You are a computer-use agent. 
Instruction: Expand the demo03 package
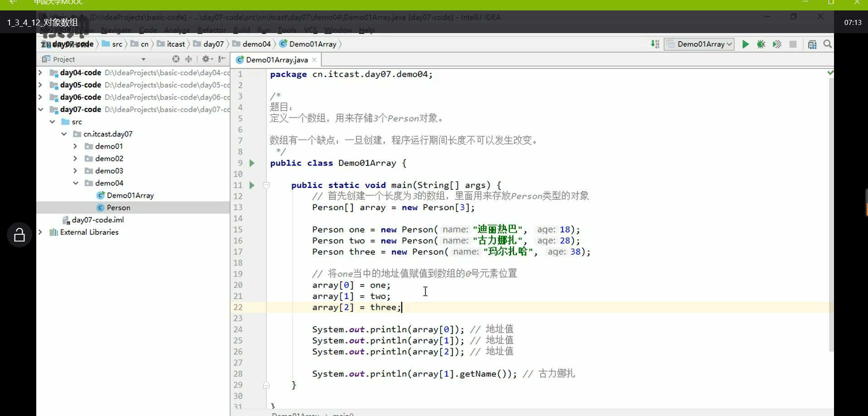pyautogui.click(x=76, y=171)
